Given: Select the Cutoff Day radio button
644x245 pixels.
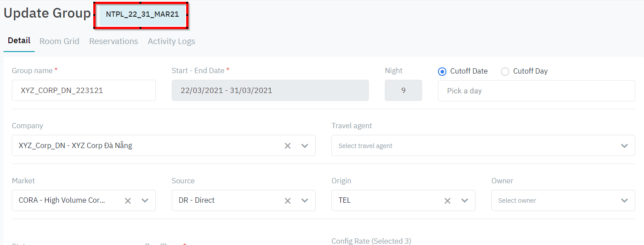Looking at the screenshot, I should (505, 71).
